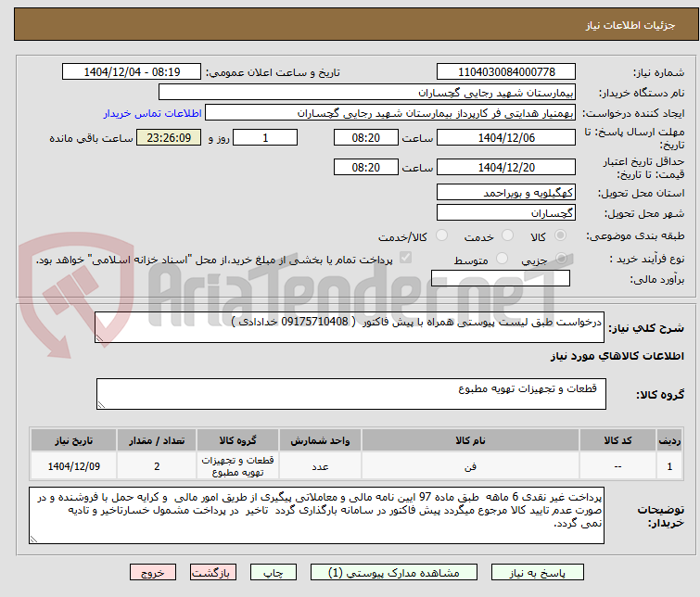This screenshot has width=700, height=597.
Task: Click the ردیف column header
Action: [x=669, y=440]
